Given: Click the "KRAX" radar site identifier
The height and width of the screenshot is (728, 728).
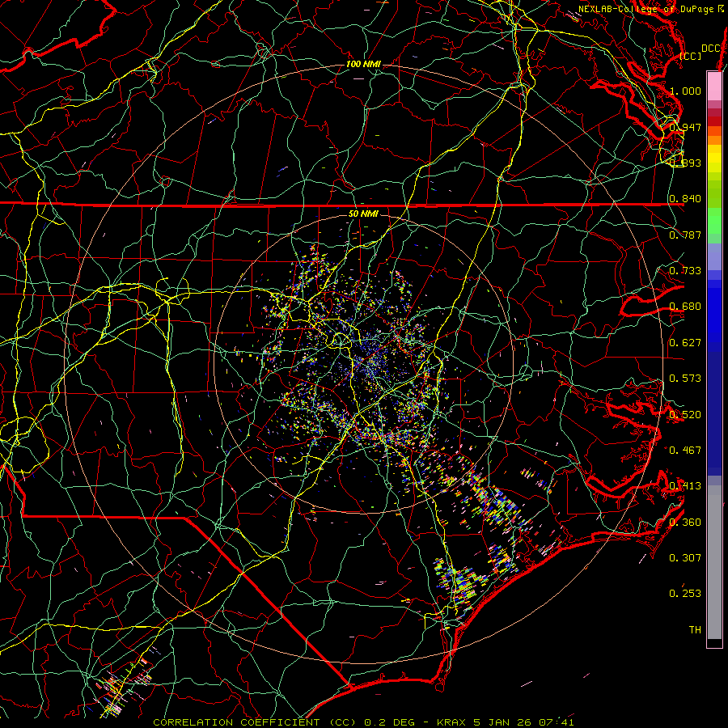Looking at the screenshot, I should click(x=451, y=722).
